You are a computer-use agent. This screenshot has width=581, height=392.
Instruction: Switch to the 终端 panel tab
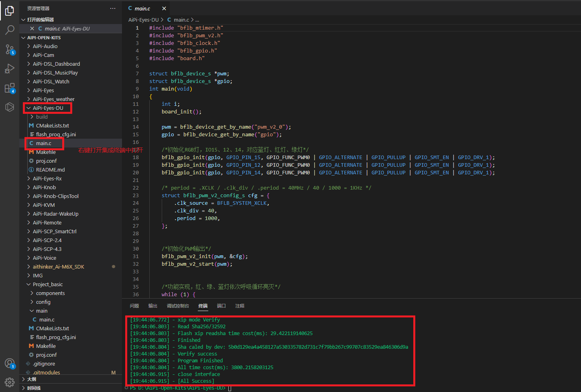[x=203, y=306]
